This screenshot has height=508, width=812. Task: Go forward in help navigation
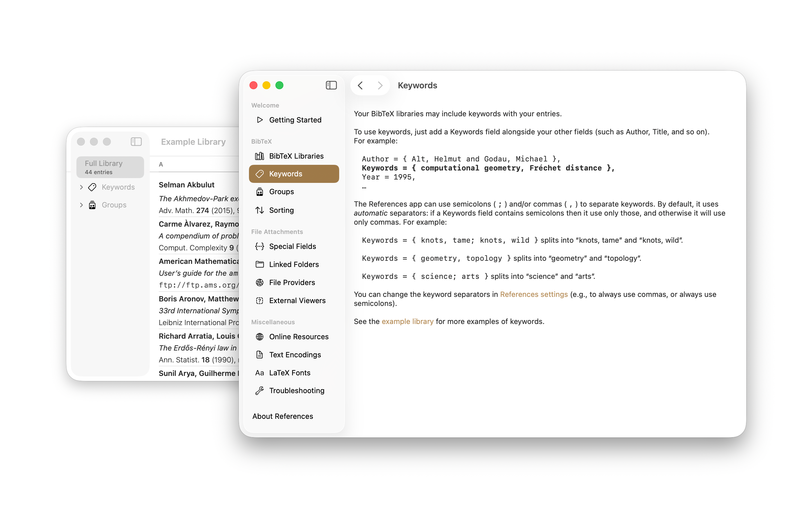380,85
